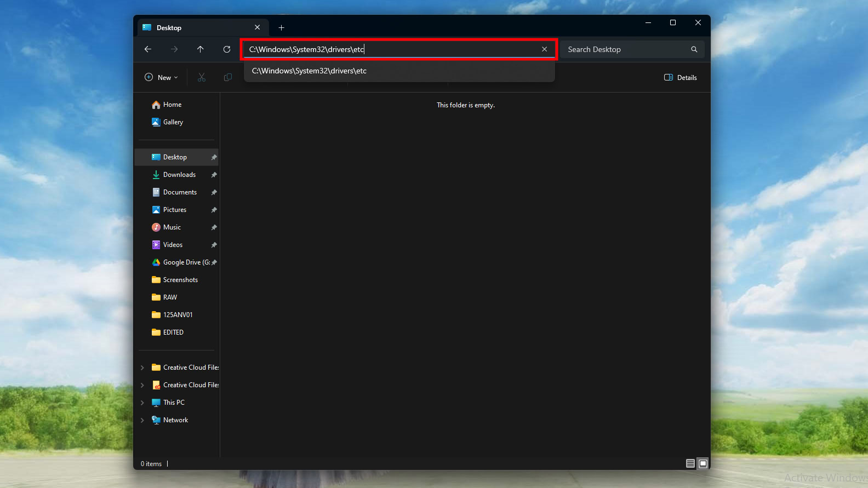
Task: Expand Creative Cloud Files with red-badged icon
Action: pyautogui.click(x=142, y=385)
